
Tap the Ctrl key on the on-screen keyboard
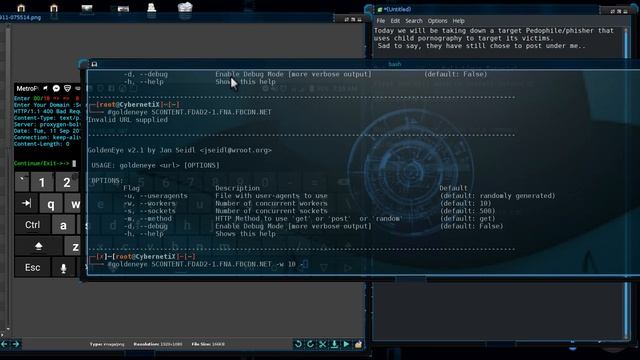point(33,225)
